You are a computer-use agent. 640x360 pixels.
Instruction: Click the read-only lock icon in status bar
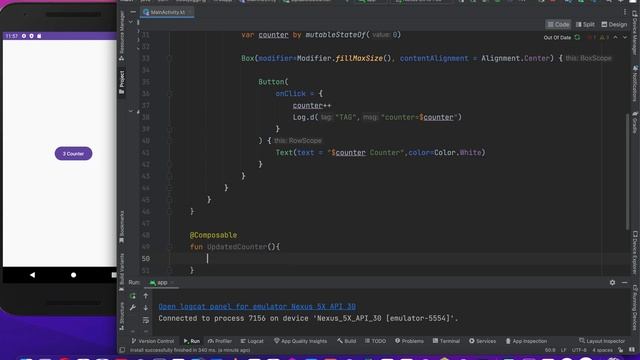point(620,350)
